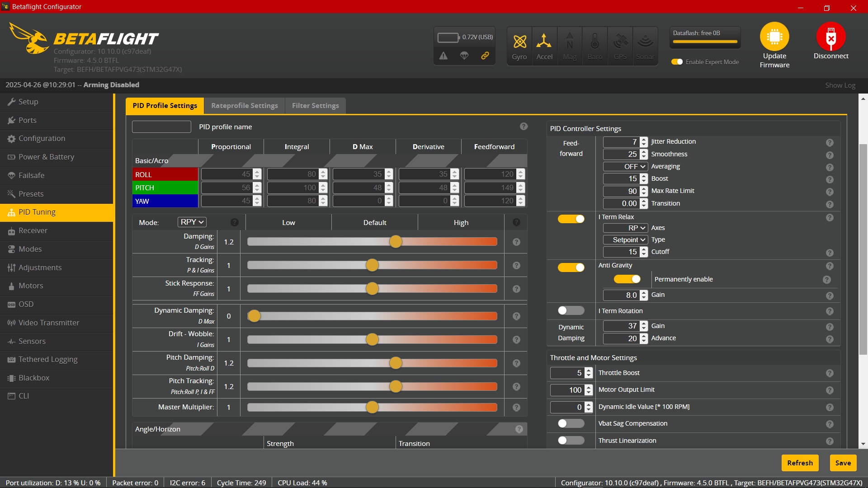Click the Disconnect USB icon
The image size is (868, 488).
pos(830,37)
